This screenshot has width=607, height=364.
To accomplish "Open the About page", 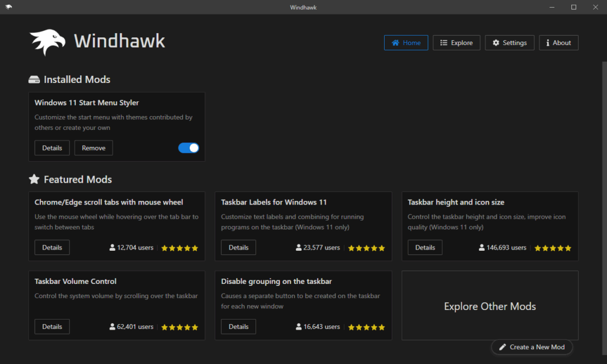I will [558, 43].
